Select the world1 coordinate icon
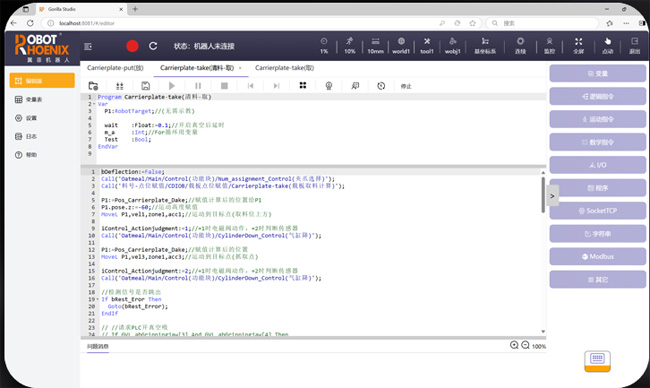This screenshot has width=650, height=388. 401,46
